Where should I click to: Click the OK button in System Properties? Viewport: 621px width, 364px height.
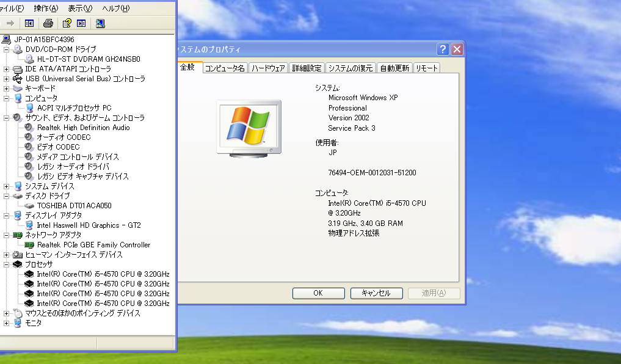pos(318,293)
